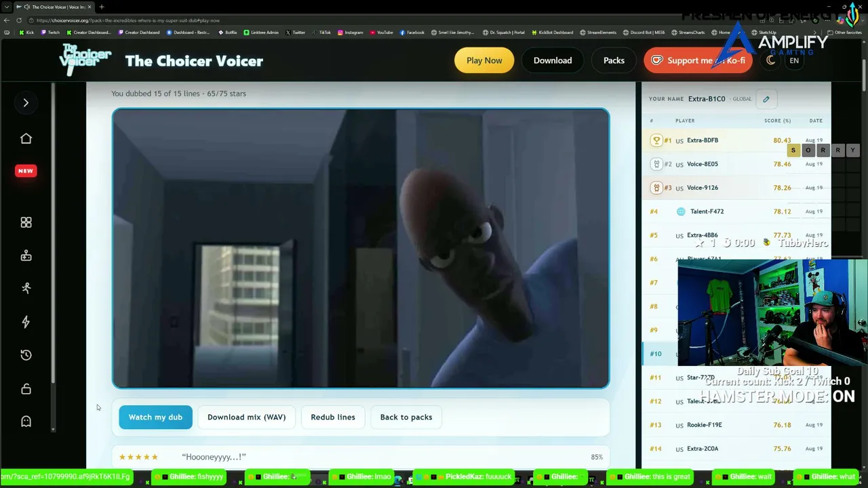Click the globe icon beside Talent-F472
Screen dimensions: 868x488
click(x=681, y=211)
